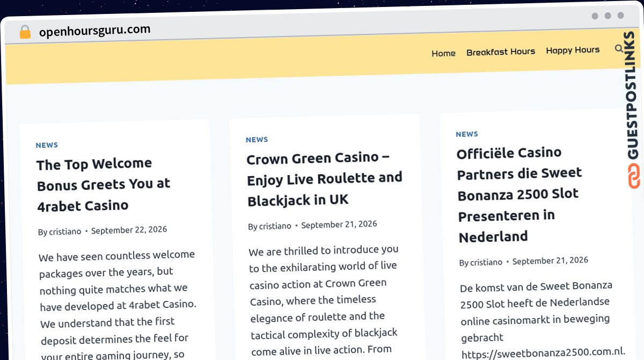The width and height of the screenshot is (644, 360).
Task: Open the Crown Green Casino article title
Action: click(x=324, y=178)
